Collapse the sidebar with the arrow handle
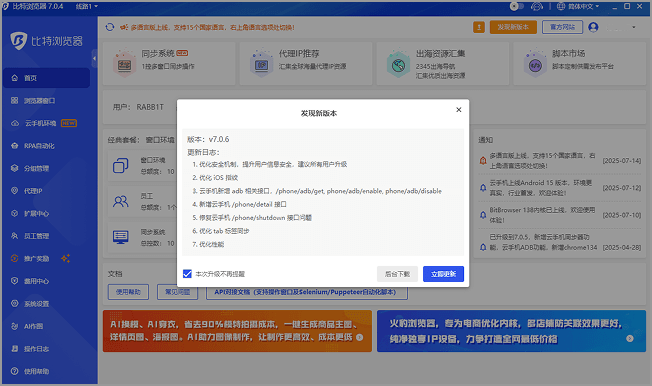The width and height of the screenshot is (652, 386). pos(94,59)
